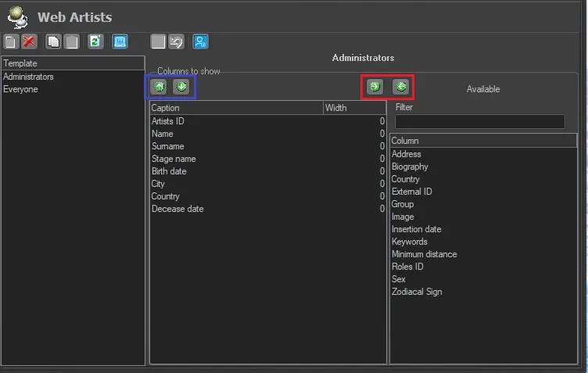Click the Undo arrow icon
The width and height of the screenshot is (588, 373).
(177, 42)
